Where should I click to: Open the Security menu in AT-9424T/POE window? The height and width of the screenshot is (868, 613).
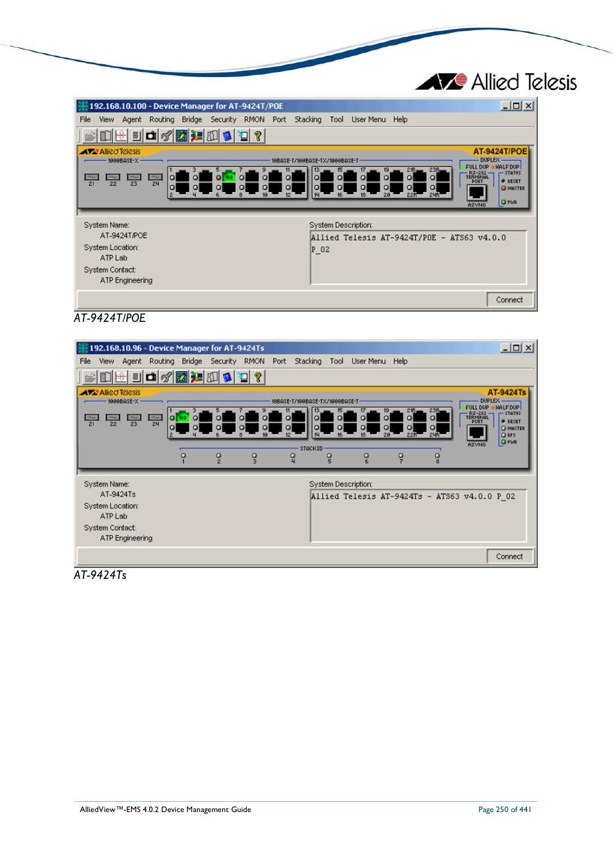click(223, 120)
